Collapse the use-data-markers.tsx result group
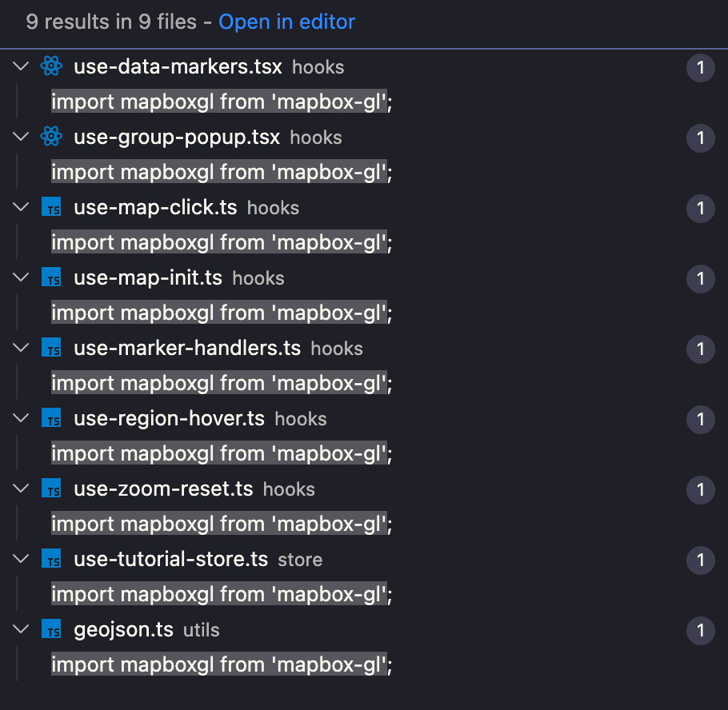728x710 pixels. tap(20, 67)
